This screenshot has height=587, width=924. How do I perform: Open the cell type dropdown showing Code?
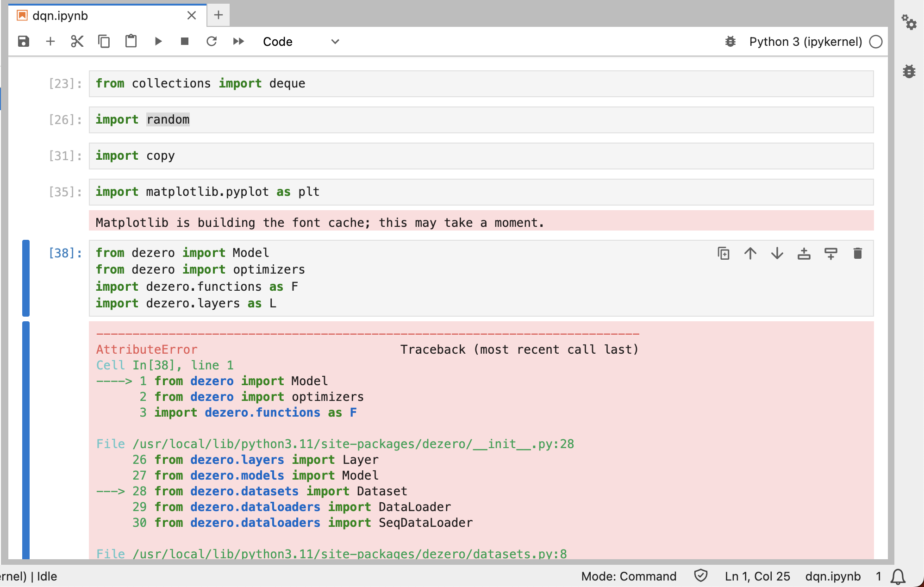[301, 42]
